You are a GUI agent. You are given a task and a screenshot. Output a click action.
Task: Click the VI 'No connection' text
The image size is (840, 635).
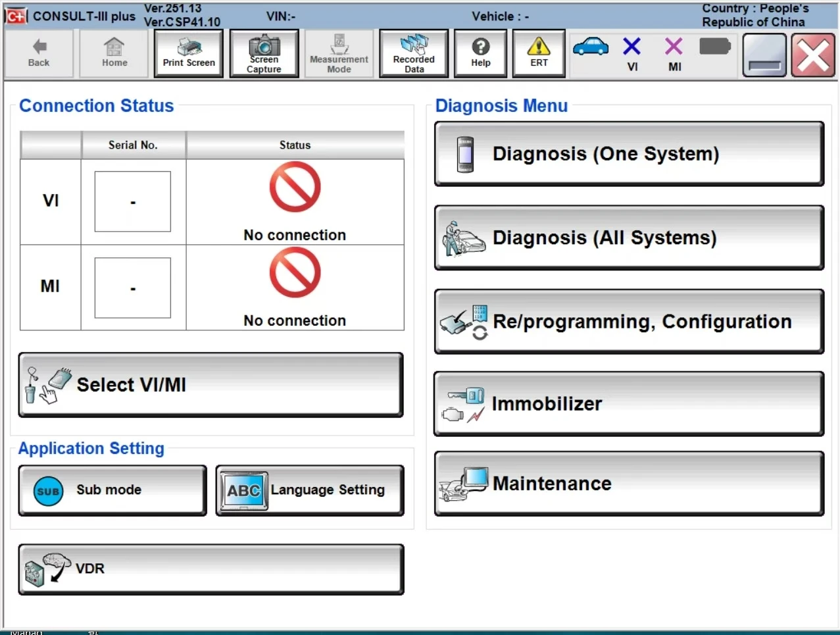[x=295, y=235]
